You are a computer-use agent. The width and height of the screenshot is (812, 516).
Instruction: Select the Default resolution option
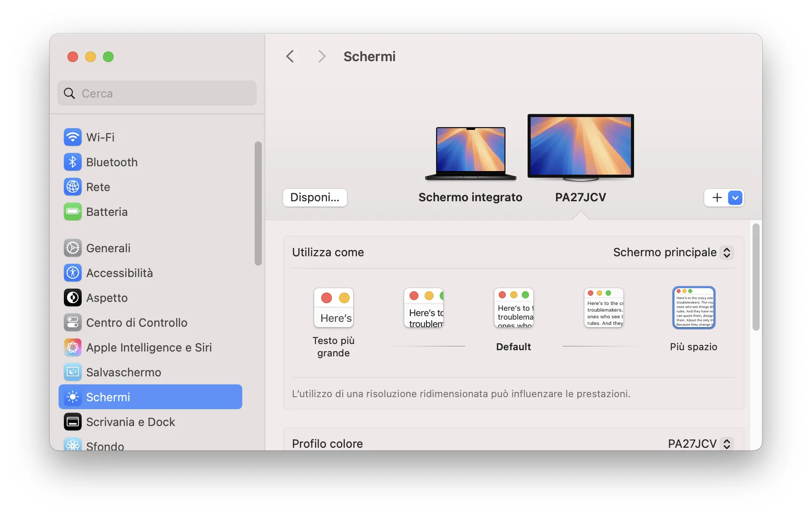pyautogui.click(x=513, y=308)
